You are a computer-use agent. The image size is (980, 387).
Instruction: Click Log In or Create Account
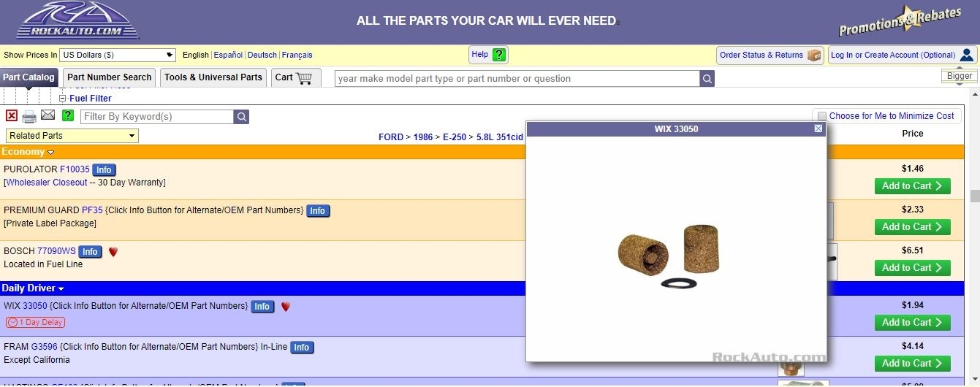coord(902,55)
